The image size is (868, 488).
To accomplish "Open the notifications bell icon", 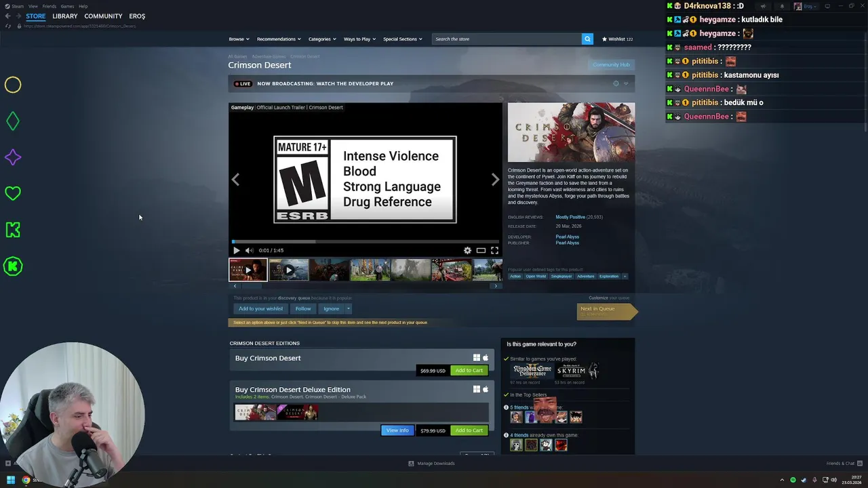I will (x=781, y=6).
